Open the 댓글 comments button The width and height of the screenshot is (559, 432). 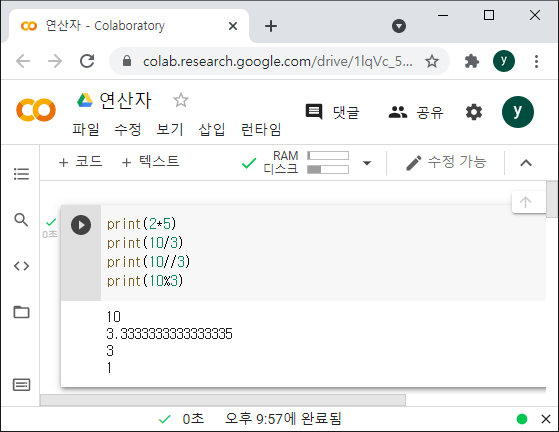[x=333, y=112]
